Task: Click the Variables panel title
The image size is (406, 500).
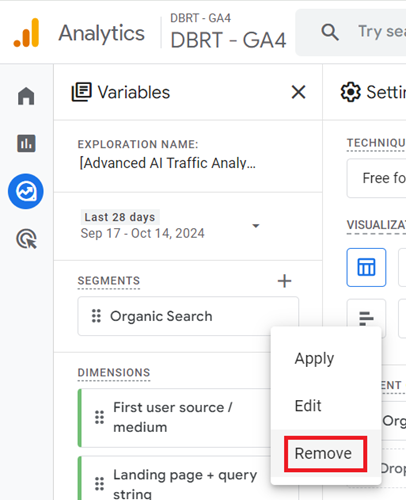Action: 134,92
